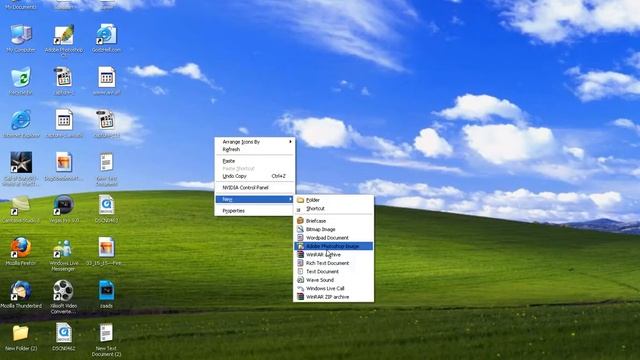This screenshot has height=360, width=640.
Task: Create a new Folder from the submenu
Action: [333, 200]
